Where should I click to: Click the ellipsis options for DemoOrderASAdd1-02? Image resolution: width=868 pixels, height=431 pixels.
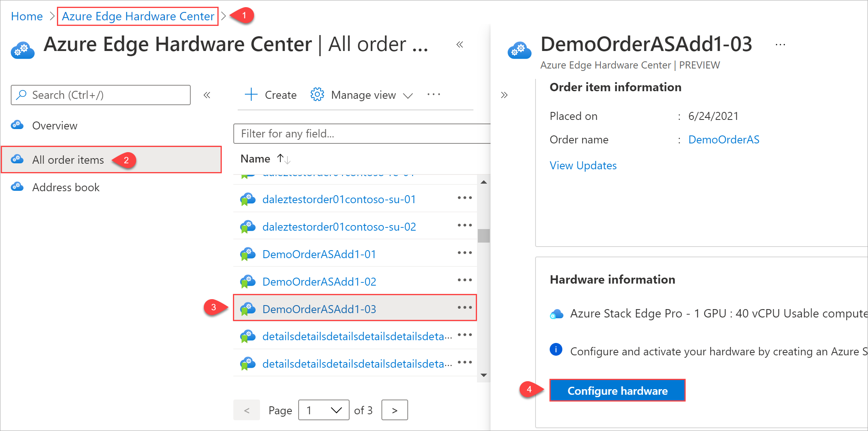[465, 281]
